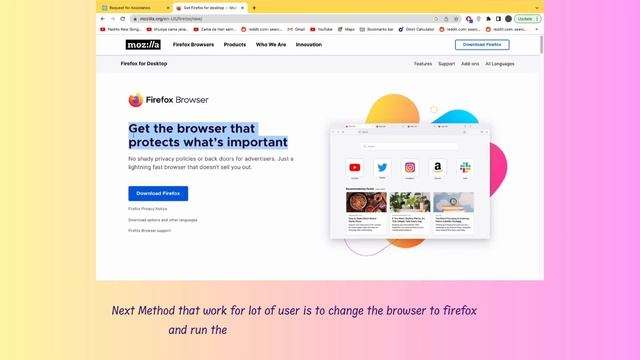Open the Chrome three-dot menu

click(x=538, y=19)
